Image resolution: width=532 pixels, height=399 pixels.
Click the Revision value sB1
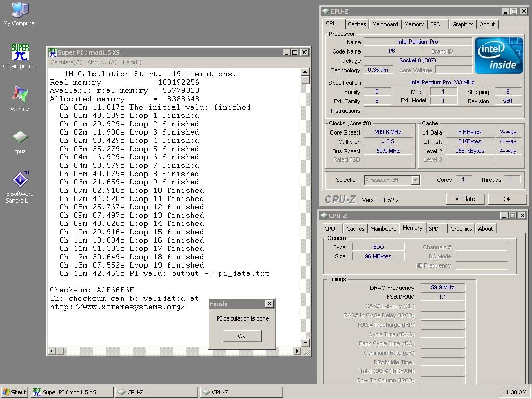(x=508, y=101)
